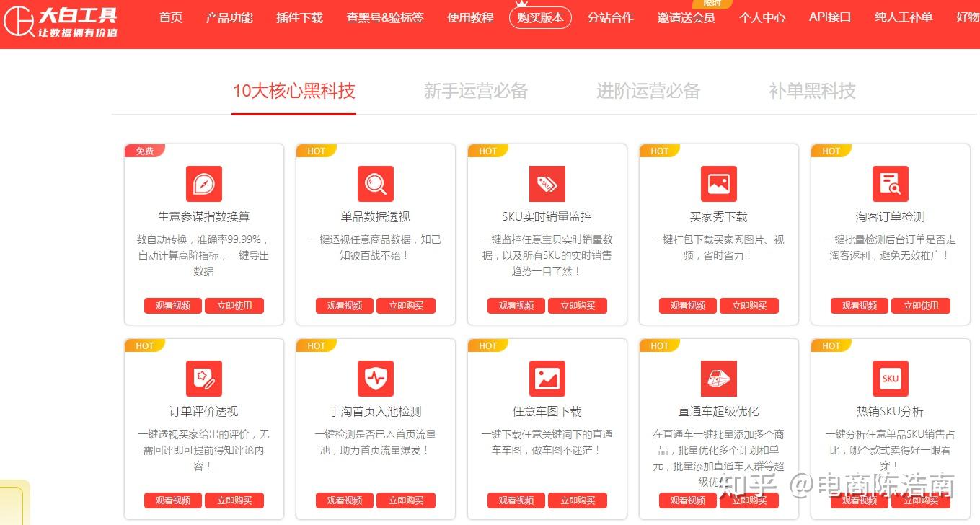Click the 订单评价透视 card title
Viewport: 980px width, 525px height.
pyautogui.click(x=204, y=412)
